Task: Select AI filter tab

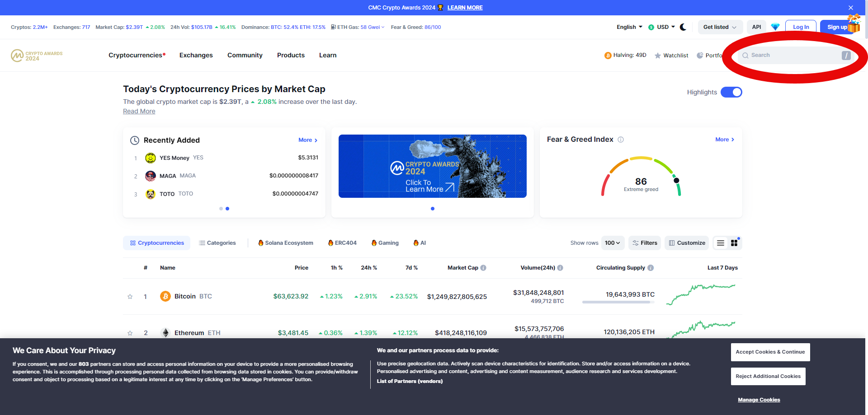Action: [x=420, y=243]
